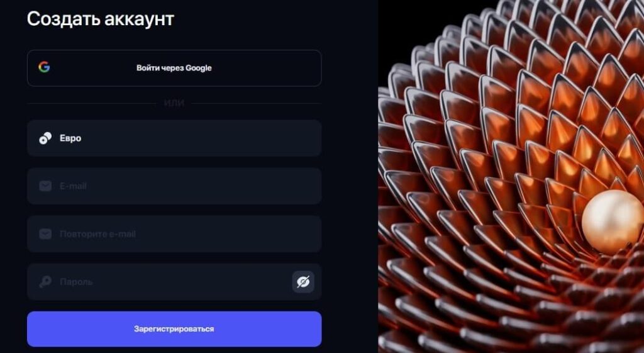Click the orange petal artwork image

pos(511,177)
